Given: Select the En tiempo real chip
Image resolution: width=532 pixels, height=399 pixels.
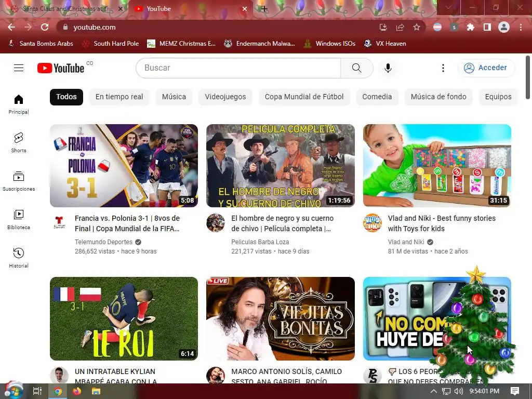Looking at the screenshot, I should point(119,97).
